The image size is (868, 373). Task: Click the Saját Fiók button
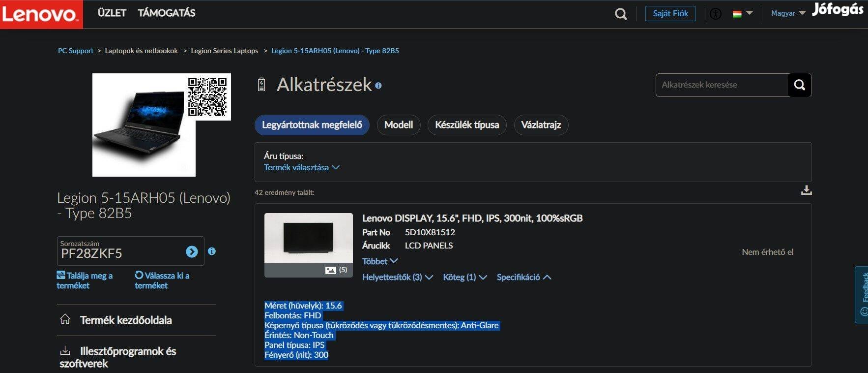coord(670,13)
